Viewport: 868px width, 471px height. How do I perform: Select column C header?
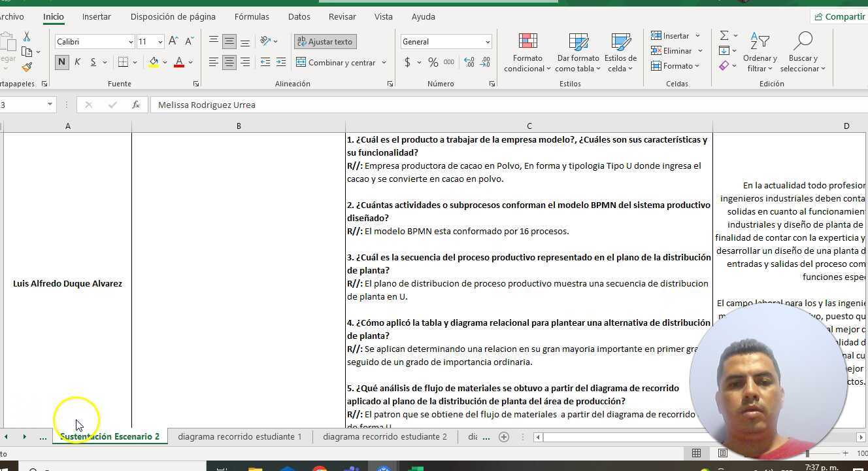pyautogui.click(x=529, y=126)
